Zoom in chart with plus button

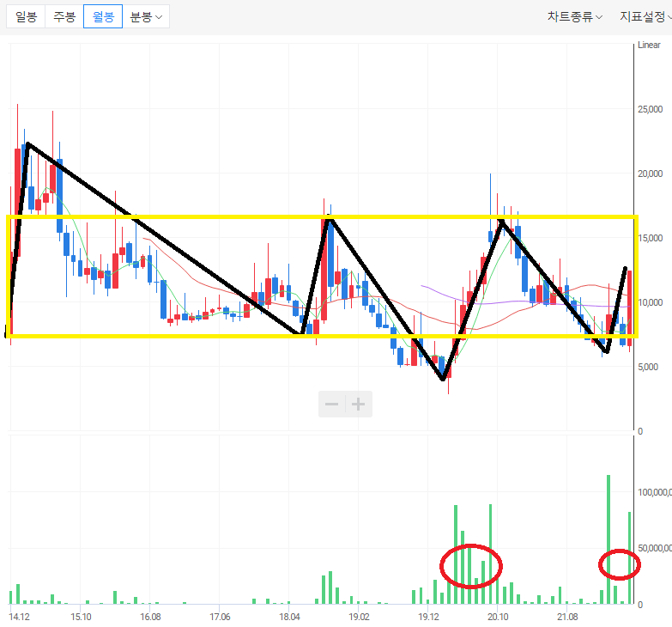(358, 404)
